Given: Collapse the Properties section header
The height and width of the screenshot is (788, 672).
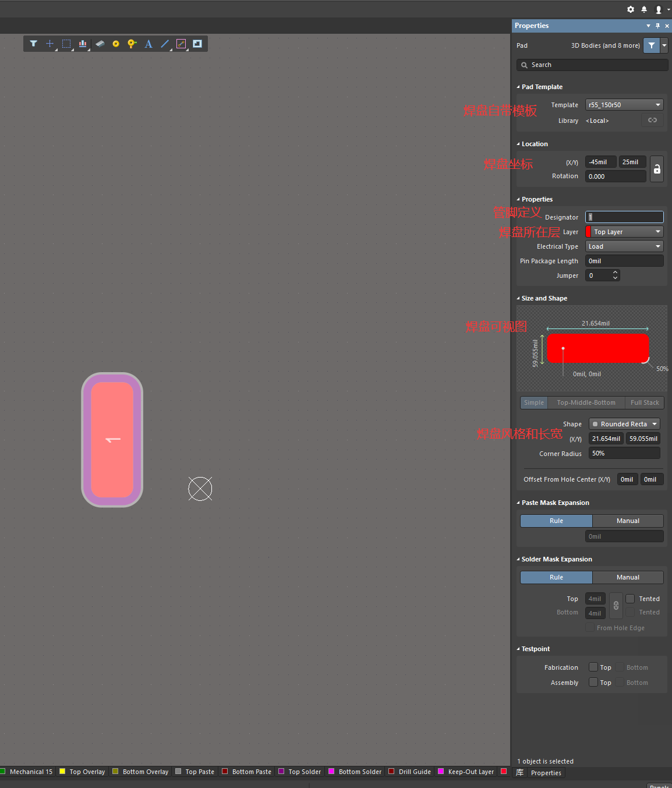Looking at the screenshot, I should (x=518, y=199).
